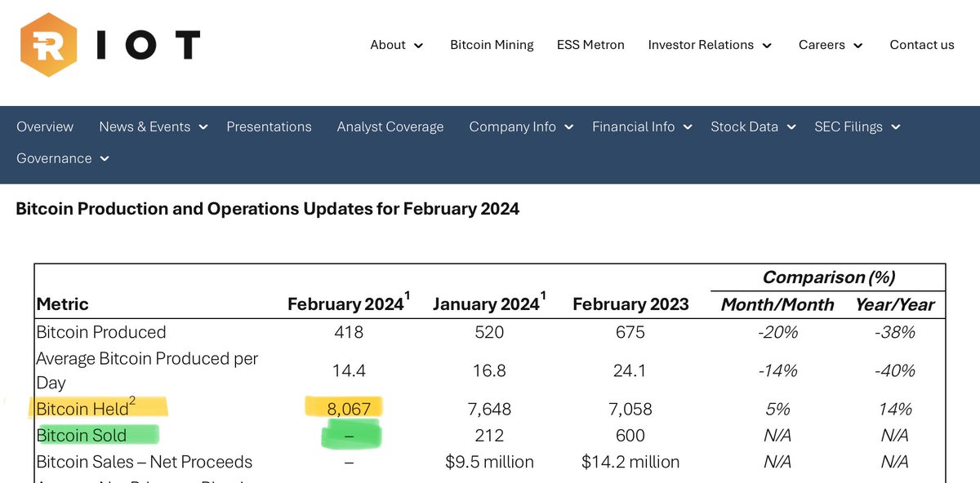Open the Contact us link
980x483 pixels.
coord(922,45)
